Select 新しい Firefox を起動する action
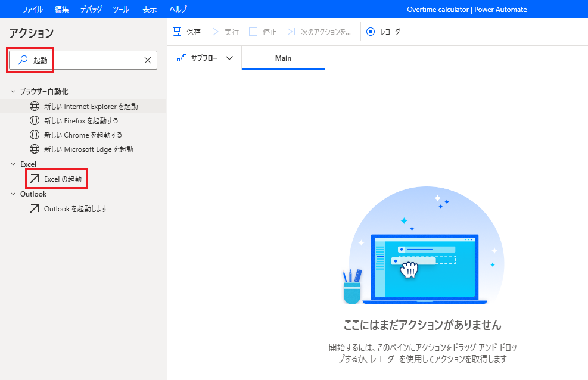Image resolution: width=588 pixels, height=380 pixels. coord(77,120)
